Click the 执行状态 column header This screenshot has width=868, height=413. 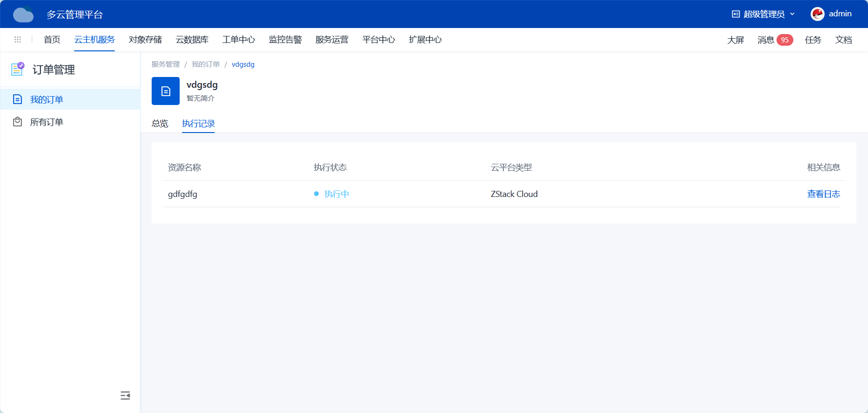(x=330, y=168)
